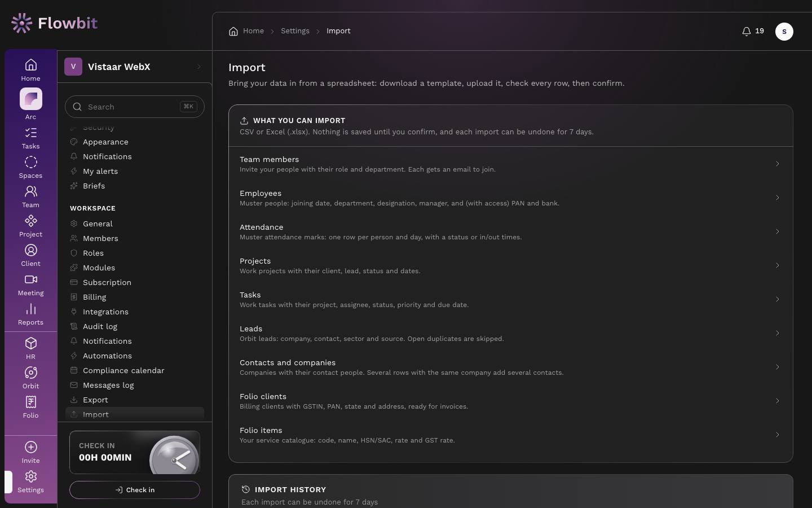Open General workspace settings
Viewport: 812px width, 508px height.
[135, 224]
